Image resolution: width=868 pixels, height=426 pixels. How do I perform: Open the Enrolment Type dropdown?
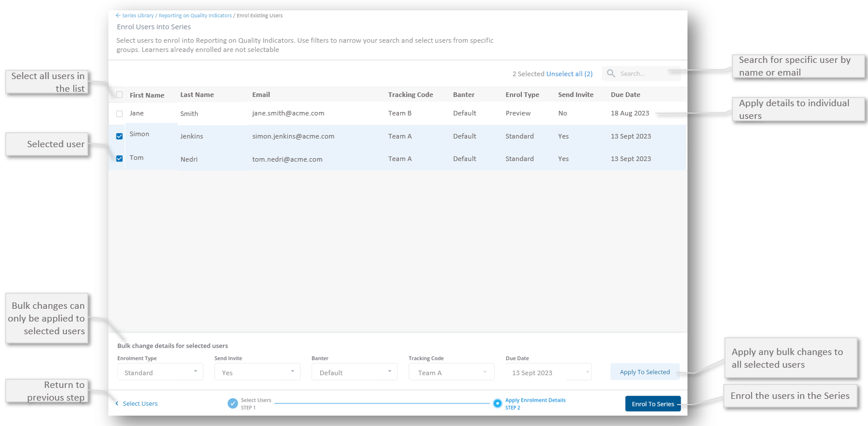point(160,372)
